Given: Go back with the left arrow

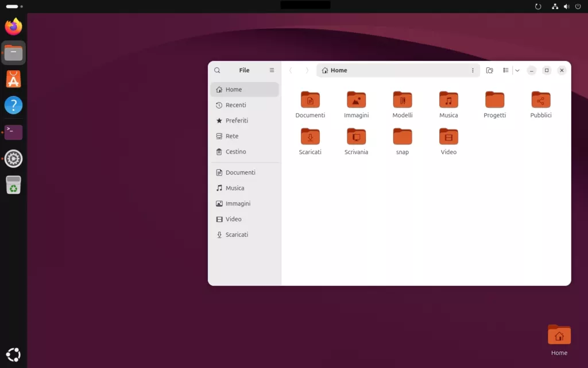Looking at the screenshot, I should coord(291,70).
